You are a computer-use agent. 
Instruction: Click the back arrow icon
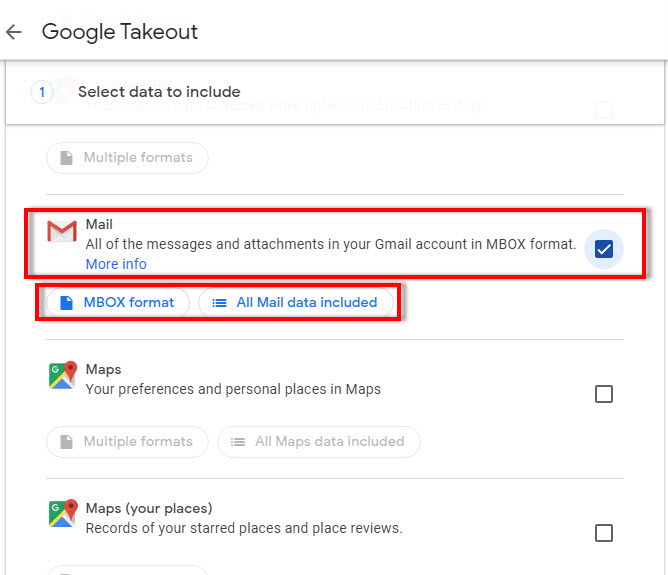click(14, 32)
